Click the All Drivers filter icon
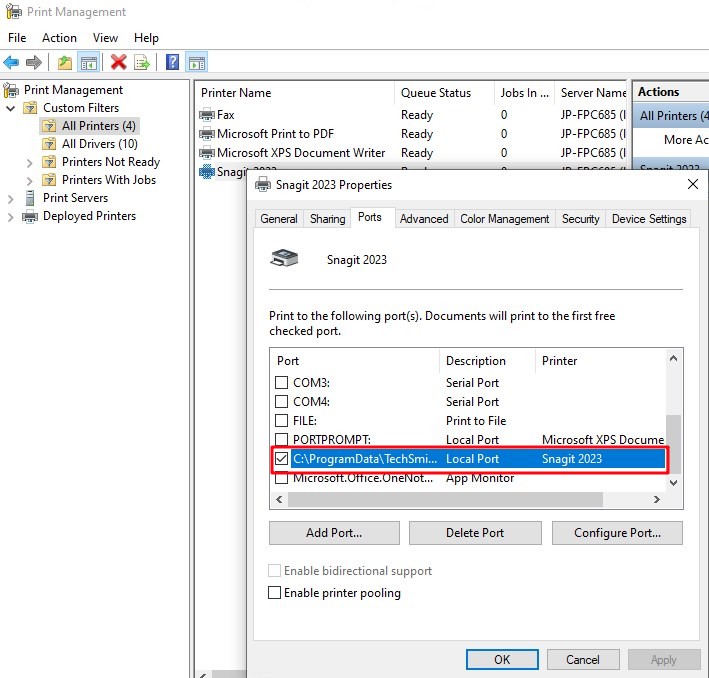The height and width of the screenshot is (678, 709). 49,144
